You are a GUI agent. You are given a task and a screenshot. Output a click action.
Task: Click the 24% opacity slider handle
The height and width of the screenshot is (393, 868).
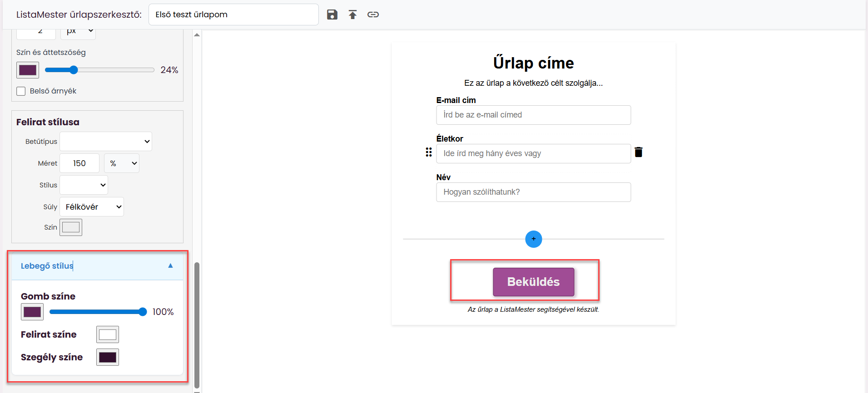[74, 70]
